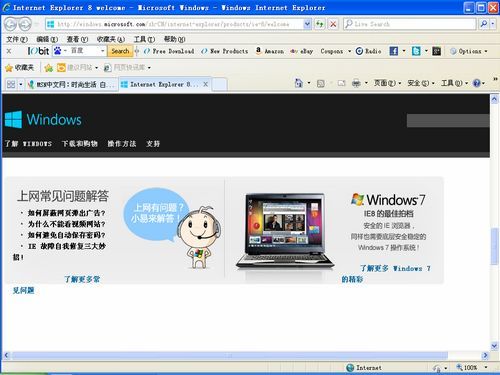Click the Stop loading red X icon
The width and height of the screenshot is (500, 375).
(x=333, y=24)
